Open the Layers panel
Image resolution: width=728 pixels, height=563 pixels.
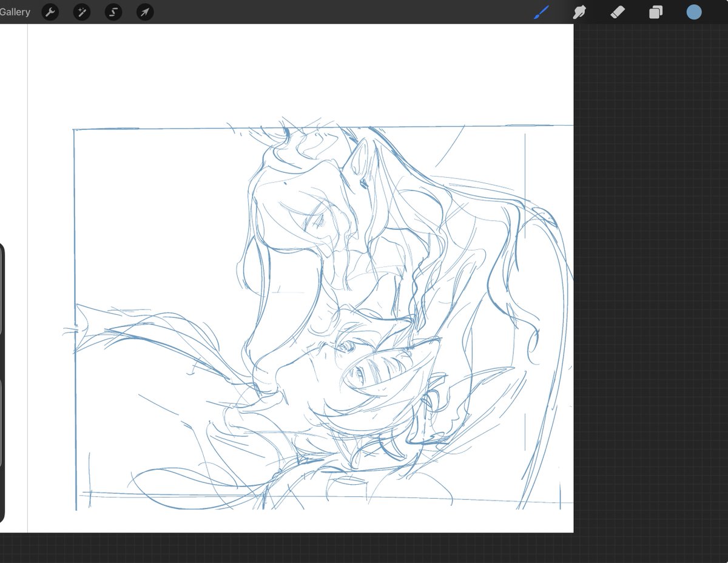pos(656,12)
